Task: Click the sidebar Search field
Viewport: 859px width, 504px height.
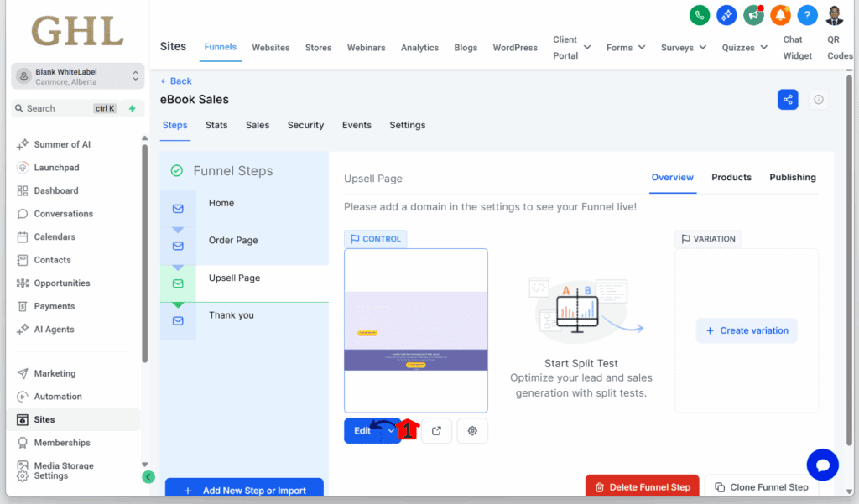Action: point(65,108)
